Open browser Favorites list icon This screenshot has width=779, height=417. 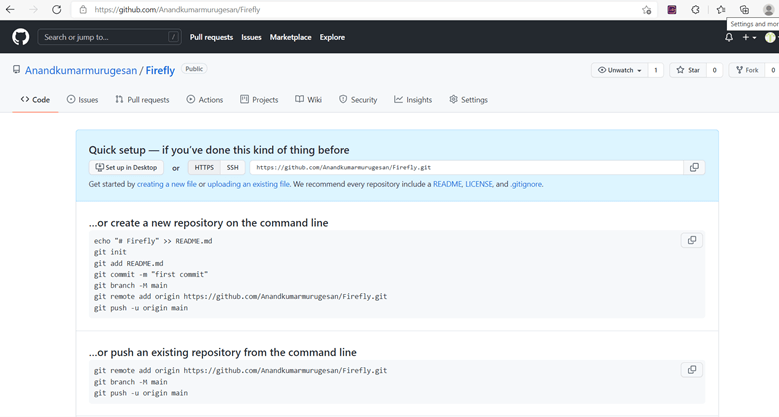click(721, 9)
